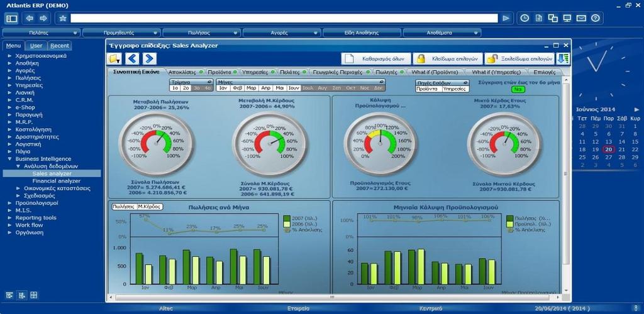Open Προμηθευτές dropdown menu

[x=121, y=33]
